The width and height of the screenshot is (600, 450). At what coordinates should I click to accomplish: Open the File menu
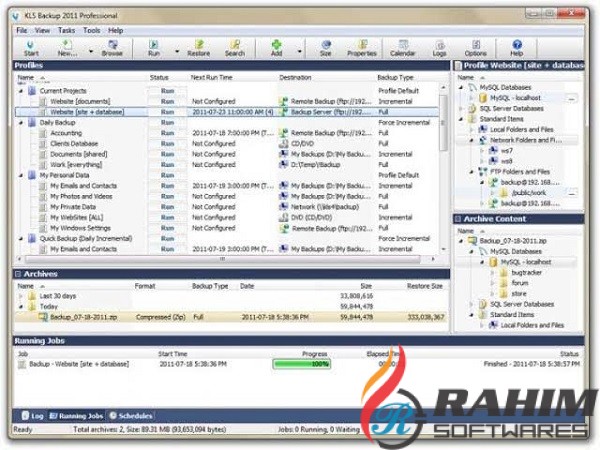tap(22, 30)
